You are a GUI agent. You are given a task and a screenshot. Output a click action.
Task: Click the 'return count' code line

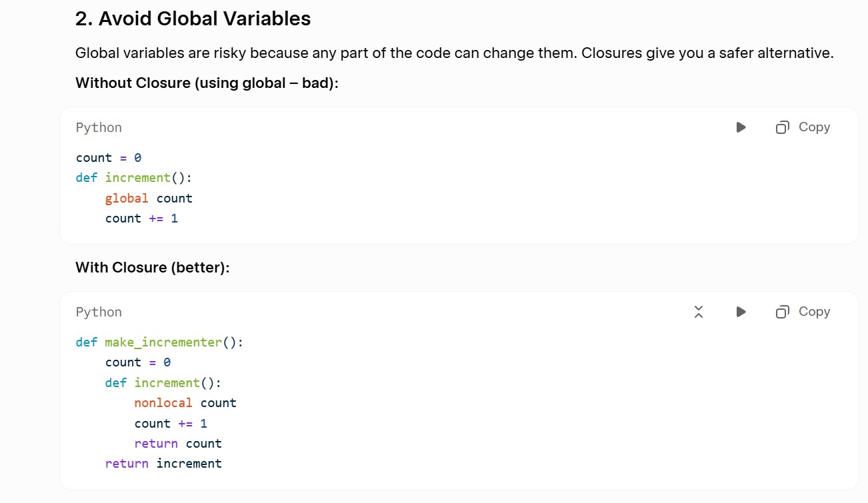tap(178, 444)
